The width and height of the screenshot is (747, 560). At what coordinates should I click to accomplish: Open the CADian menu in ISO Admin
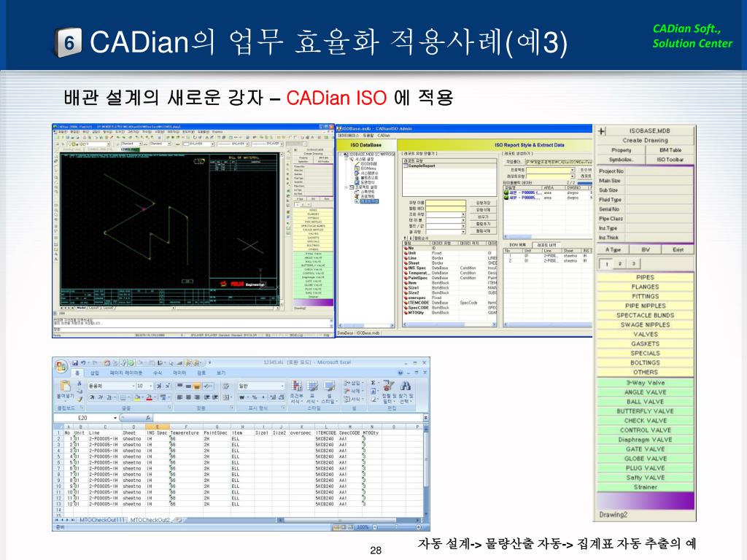click(x=384, y=136)
